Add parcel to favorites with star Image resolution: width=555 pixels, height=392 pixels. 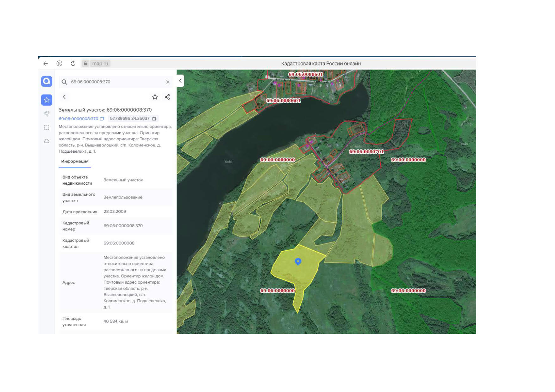tap(155, 97)
